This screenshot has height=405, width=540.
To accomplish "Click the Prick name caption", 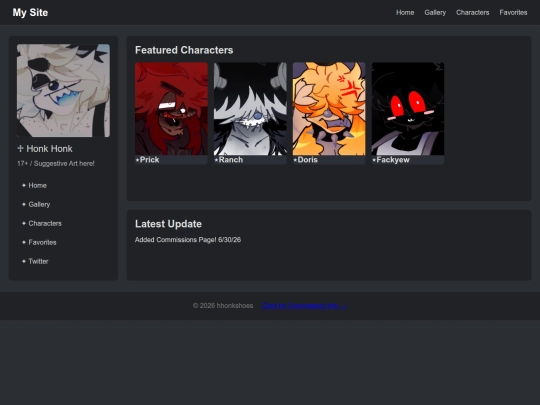I will pos(147,160).
